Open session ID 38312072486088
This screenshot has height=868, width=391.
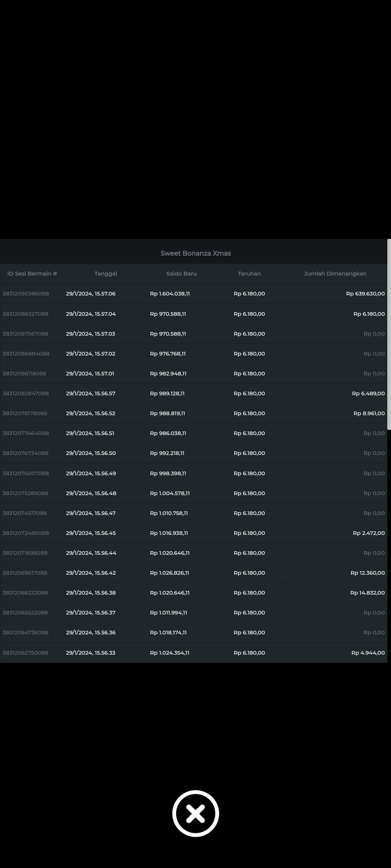(x=26, y=533)
